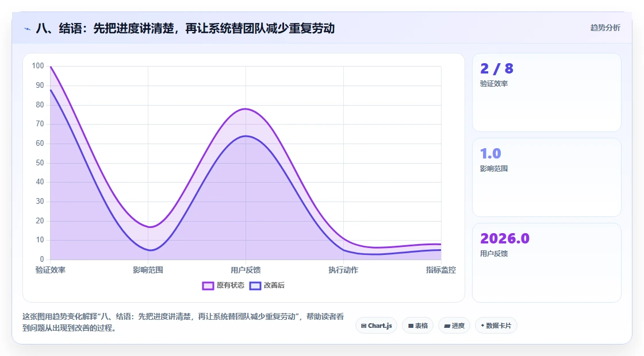This screenshot has width=644, height=356.
Task: Open the 2 / 8 验证效率 card
Action: click(x=547, y=92)
